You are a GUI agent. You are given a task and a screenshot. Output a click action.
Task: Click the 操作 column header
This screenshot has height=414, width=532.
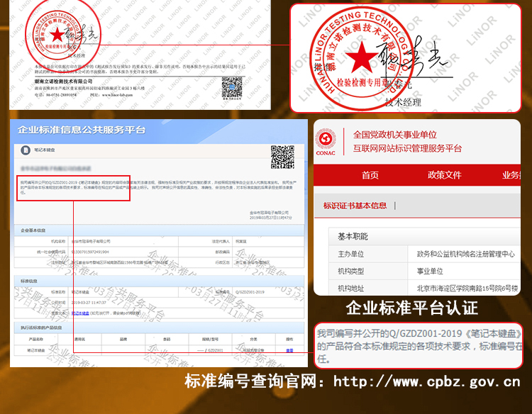pyautogui.click(x=289, y=339)
